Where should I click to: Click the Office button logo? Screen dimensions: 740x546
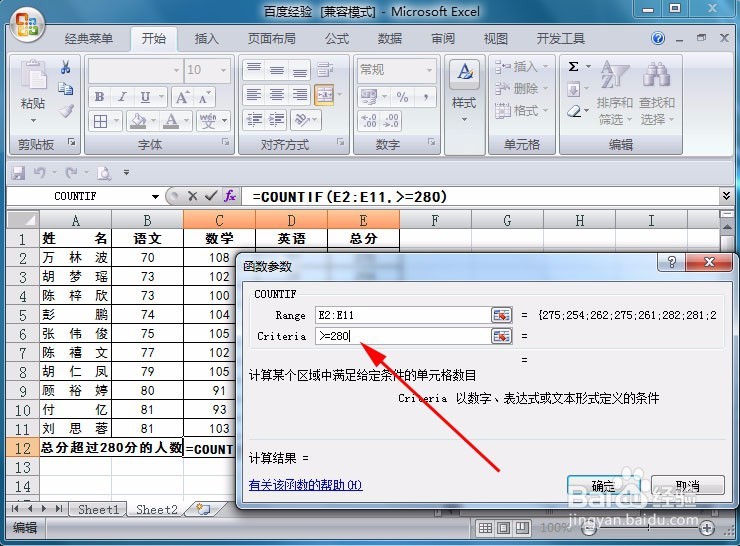[26, 25]
